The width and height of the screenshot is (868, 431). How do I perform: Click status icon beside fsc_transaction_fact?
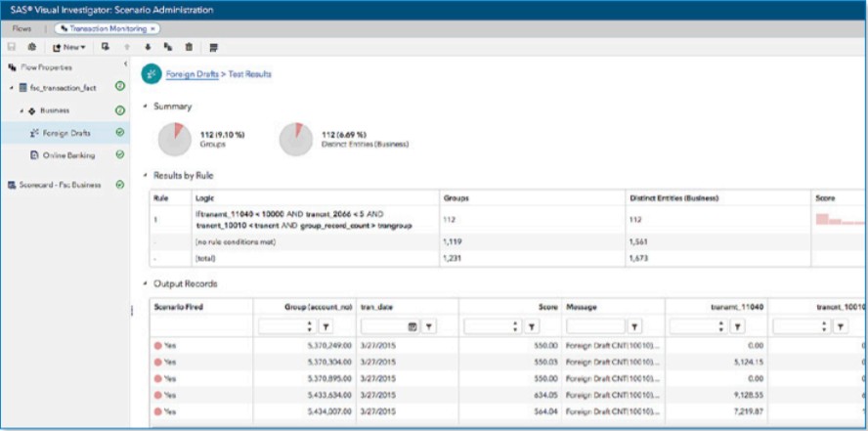click(x=120, y=86)
